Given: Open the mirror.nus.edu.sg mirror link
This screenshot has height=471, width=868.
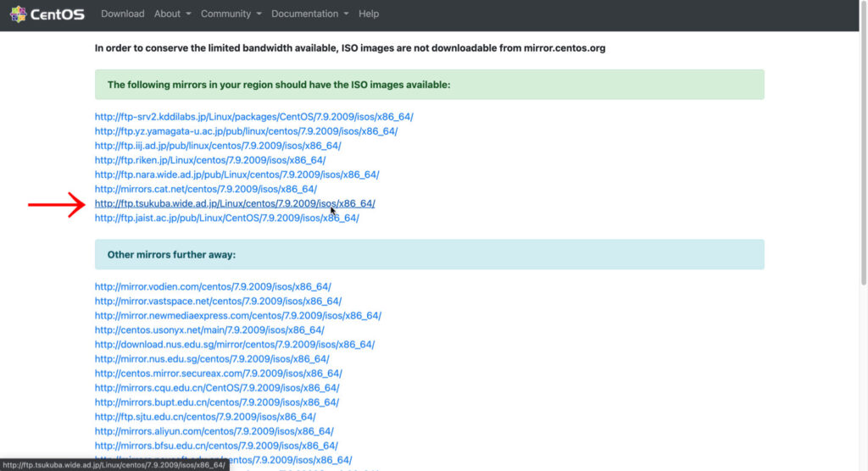Looking at the screenshot, I should pos(212,358).
